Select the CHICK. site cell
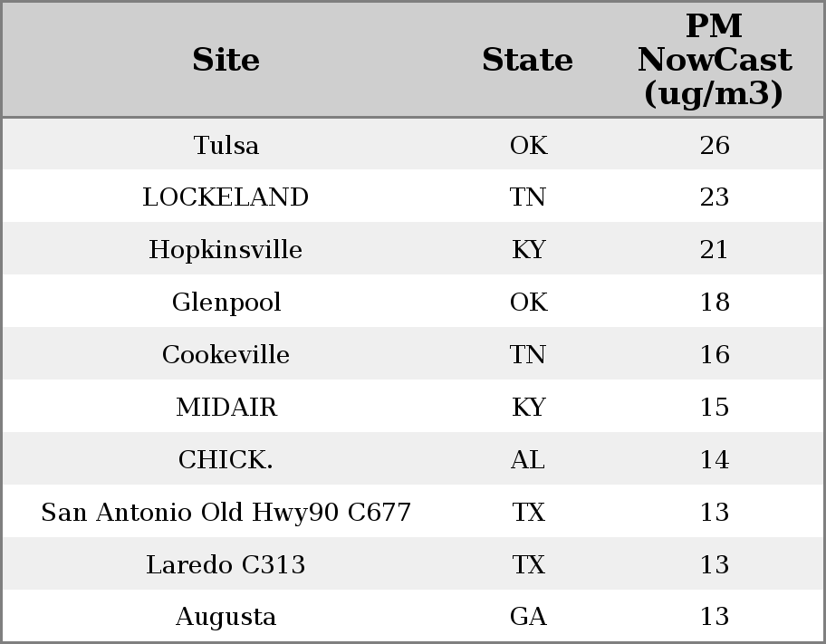The image size is (826, 644). coord(226,459)
